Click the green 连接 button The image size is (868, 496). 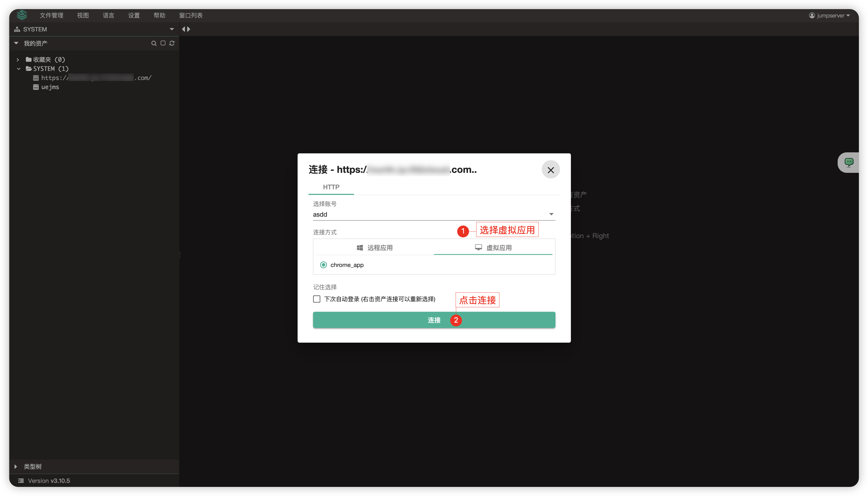coord(434,320)
